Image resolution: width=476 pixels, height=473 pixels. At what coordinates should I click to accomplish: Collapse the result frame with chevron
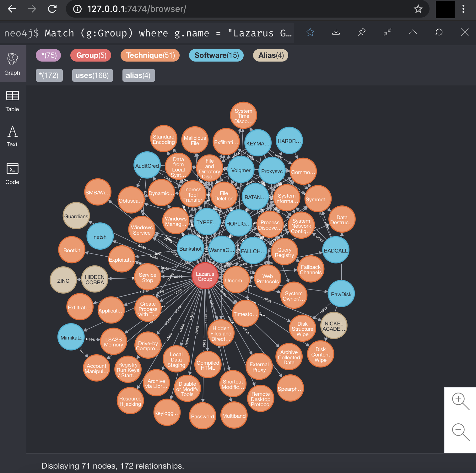click(x=413, y=32)
